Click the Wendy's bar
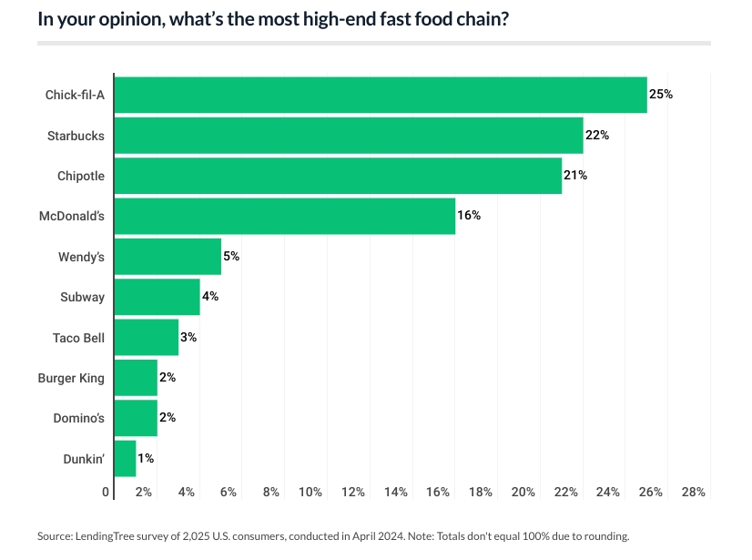 click(168, 257)
